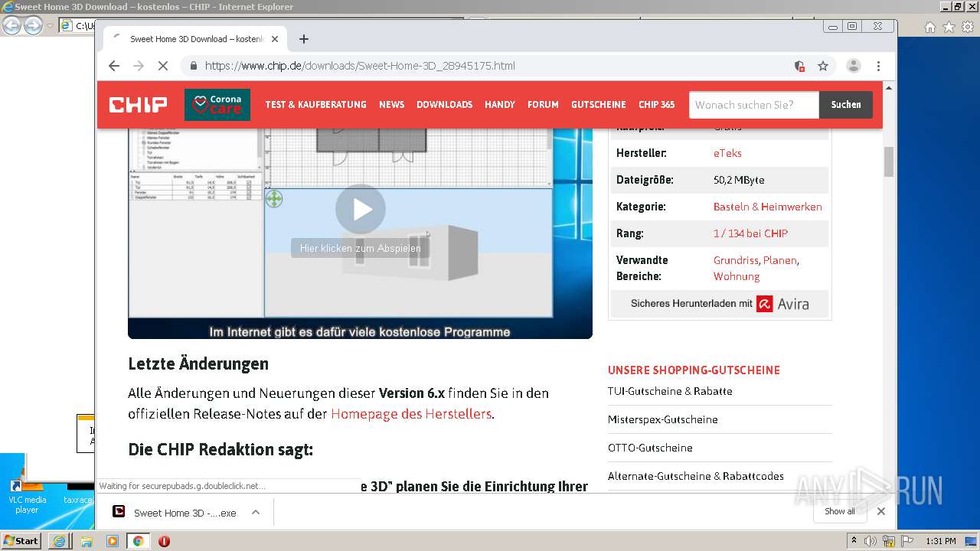Click the Chrome back arrow
This screenshot has width=980, height=551.
click(114, 66)
